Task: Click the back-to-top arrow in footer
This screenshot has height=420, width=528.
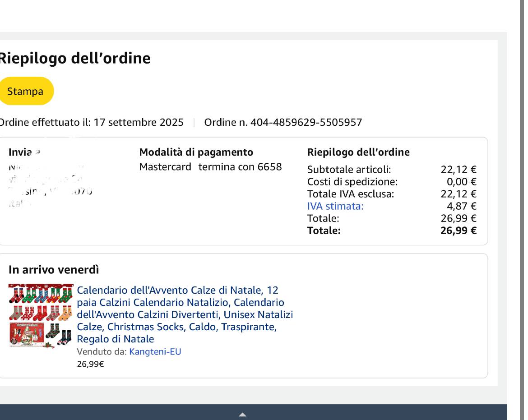Action: pos(242,415)
